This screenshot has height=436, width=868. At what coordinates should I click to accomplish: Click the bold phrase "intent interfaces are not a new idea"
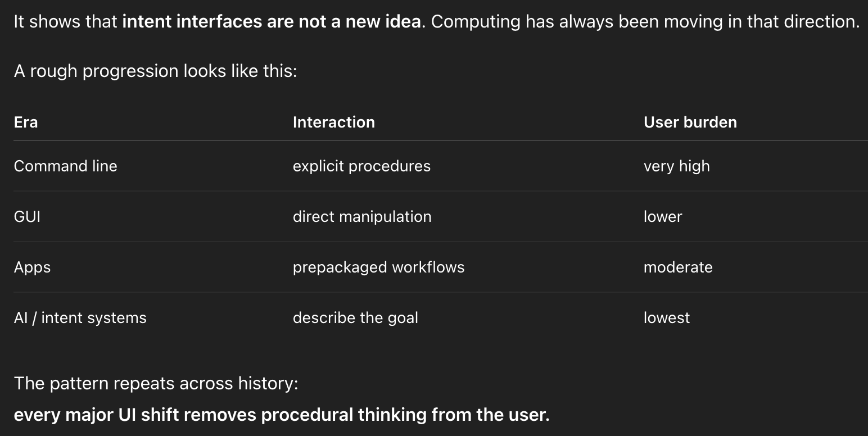272,22
